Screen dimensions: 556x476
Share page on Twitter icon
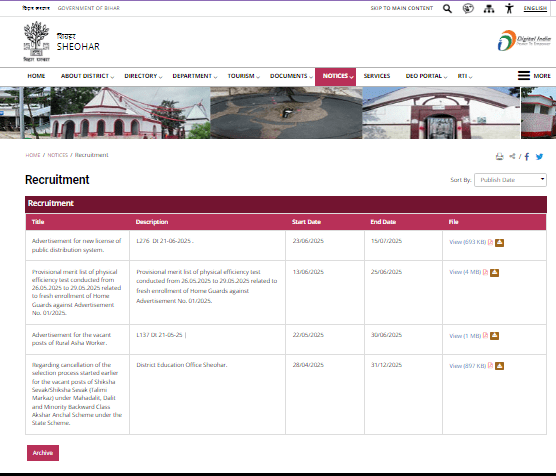coord(539,156)
